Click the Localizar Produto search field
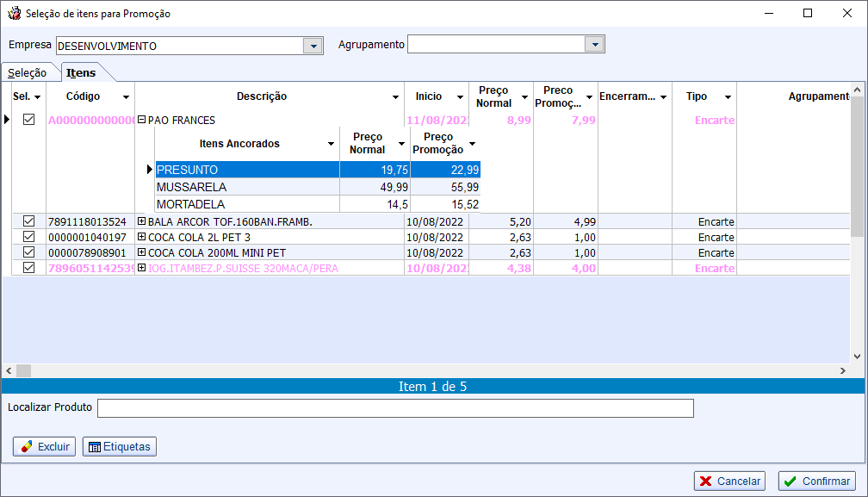 coord(395,407)
